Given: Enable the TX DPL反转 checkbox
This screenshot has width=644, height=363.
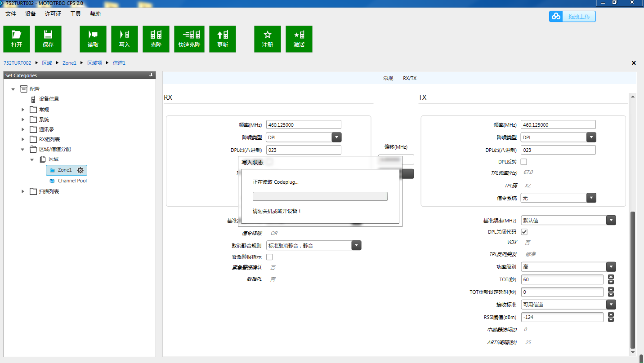Looking at the screenshot, I should (x=524, y=162).
